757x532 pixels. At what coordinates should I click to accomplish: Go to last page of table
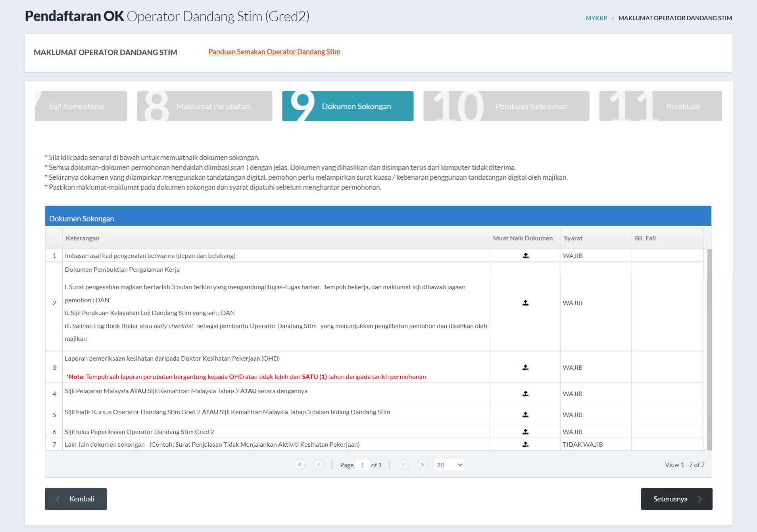click(422, 465)
